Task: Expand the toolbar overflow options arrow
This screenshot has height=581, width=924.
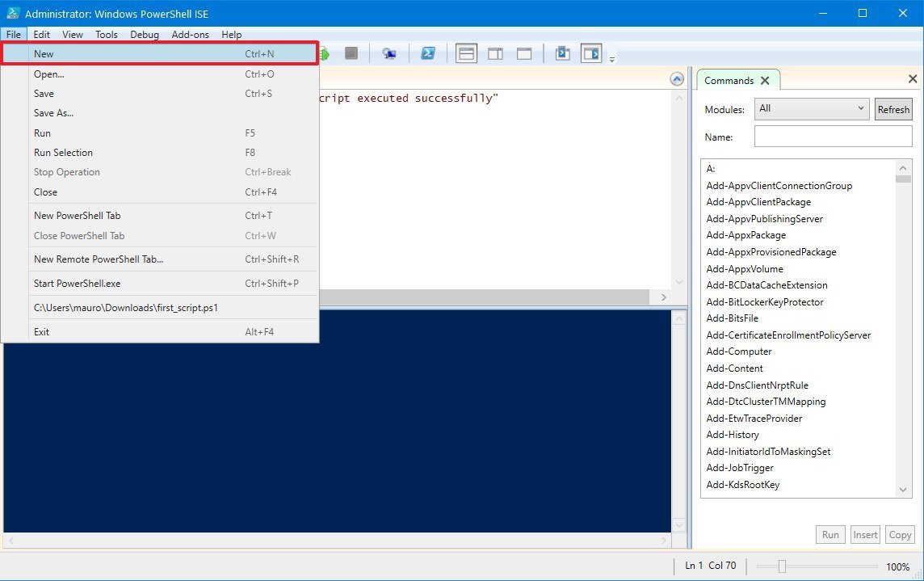Action: pos(612,59)
